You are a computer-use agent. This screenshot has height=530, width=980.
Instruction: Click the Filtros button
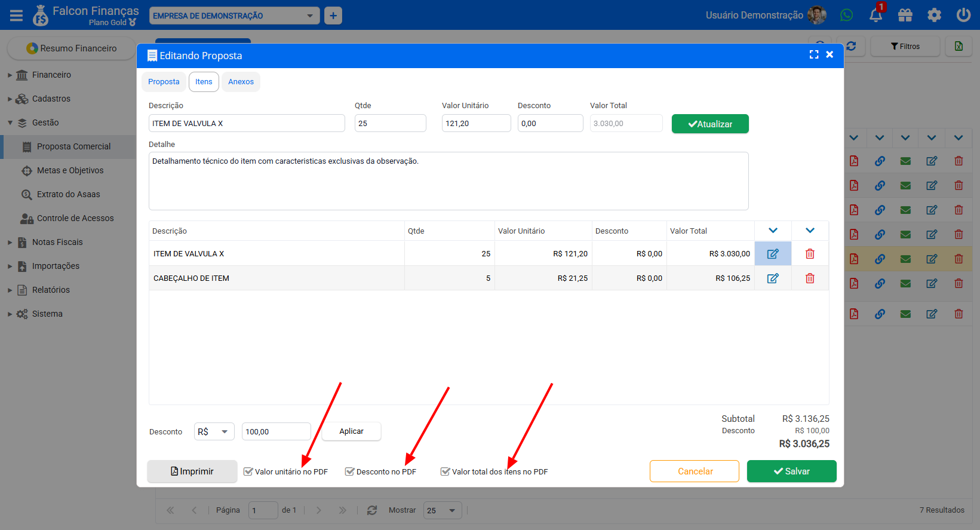click(905, 46)
